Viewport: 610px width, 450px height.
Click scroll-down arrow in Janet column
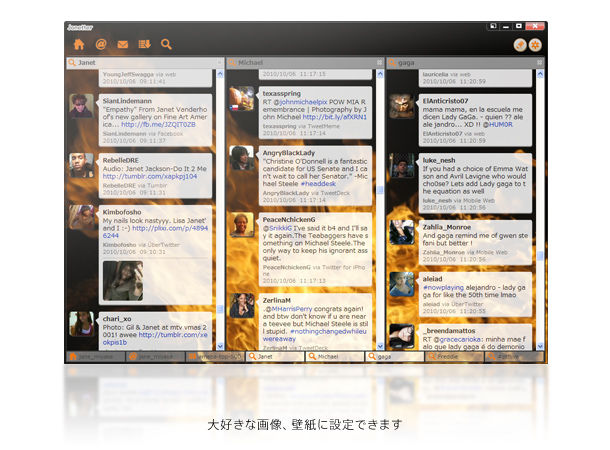coord(220,346)
